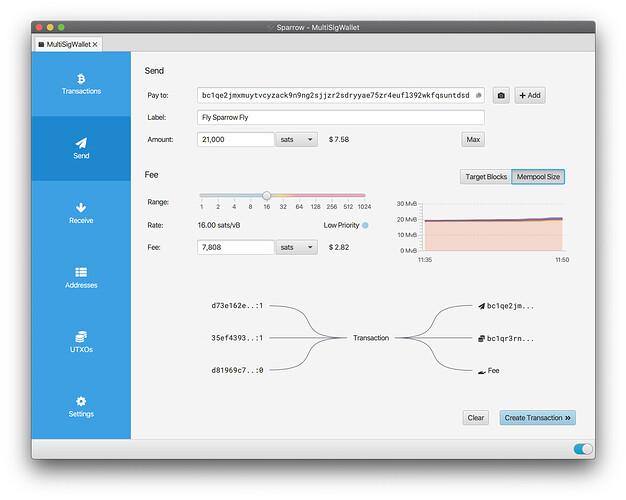Open the Transactions sidebar section
Screen dimensions: 626x500
(x=81, y=84)
